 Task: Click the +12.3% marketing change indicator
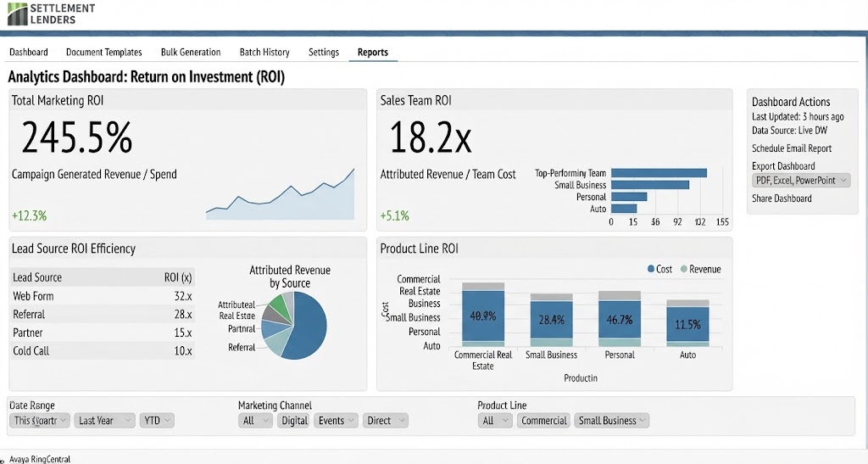click(x=30, y=216)
